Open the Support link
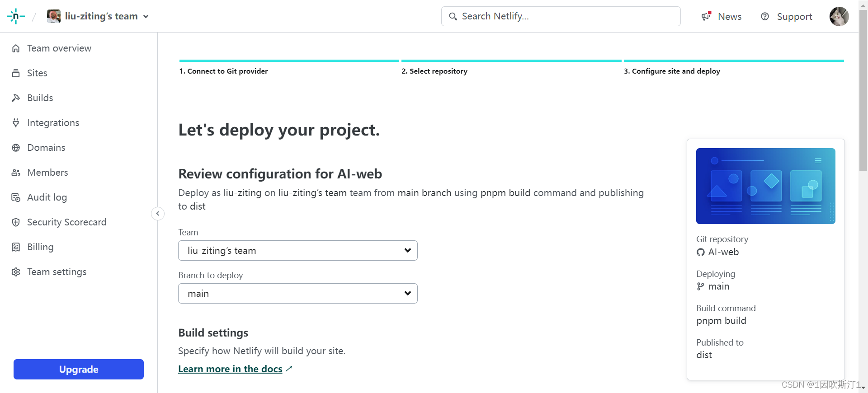This screenshot has height=393, width=868. (794, 17)
